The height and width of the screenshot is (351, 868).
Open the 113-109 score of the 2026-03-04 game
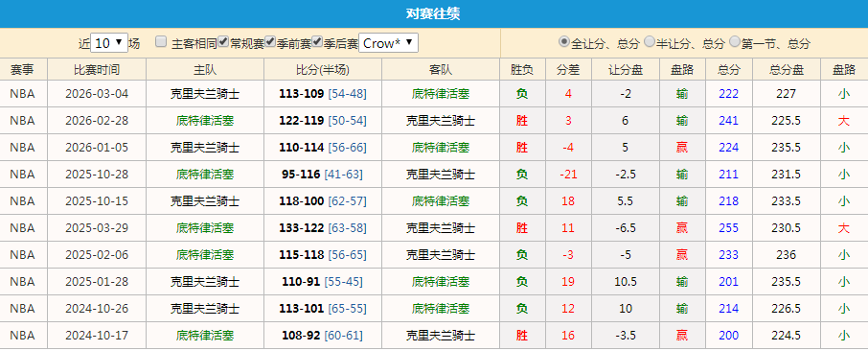[x=302, y=94]
